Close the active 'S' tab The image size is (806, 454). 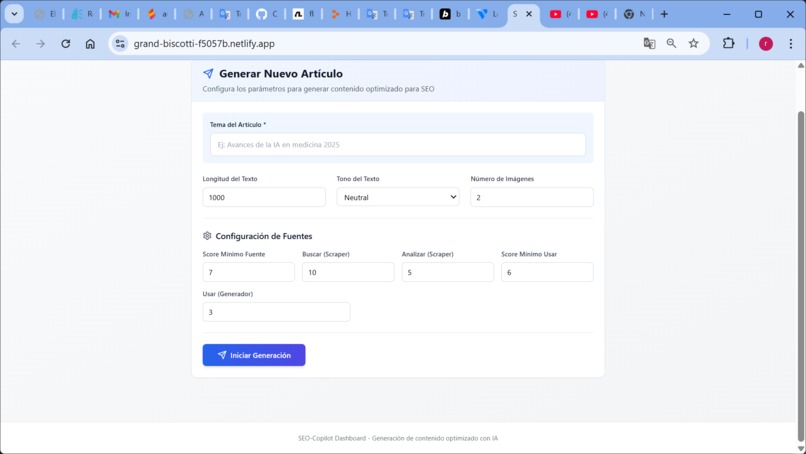tap(529, 14)
